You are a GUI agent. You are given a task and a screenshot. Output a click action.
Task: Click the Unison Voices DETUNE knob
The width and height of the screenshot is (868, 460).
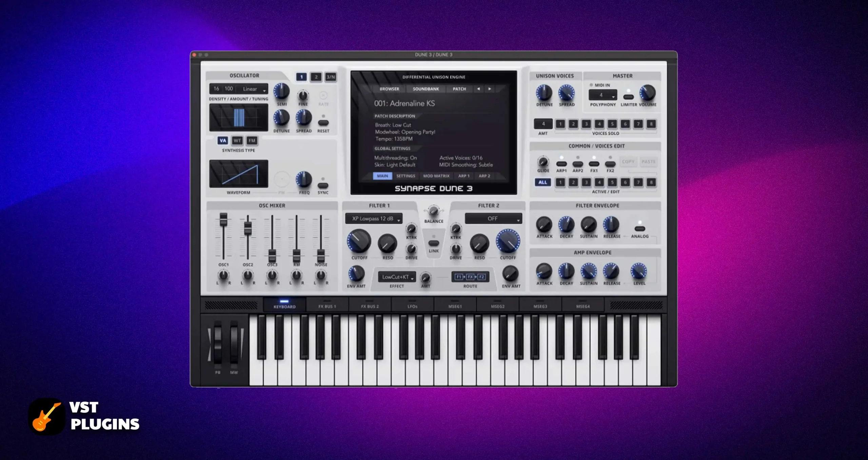pyautogui.click(x=544, y=93)
